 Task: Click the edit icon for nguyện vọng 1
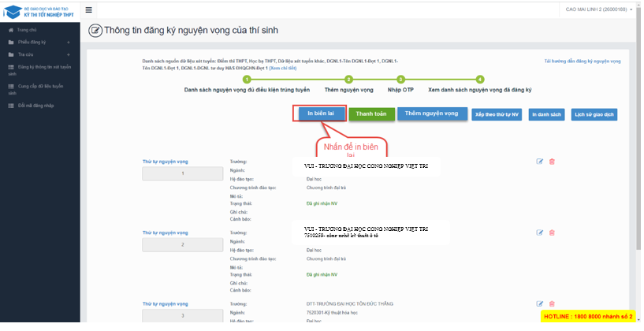[540, 162]
